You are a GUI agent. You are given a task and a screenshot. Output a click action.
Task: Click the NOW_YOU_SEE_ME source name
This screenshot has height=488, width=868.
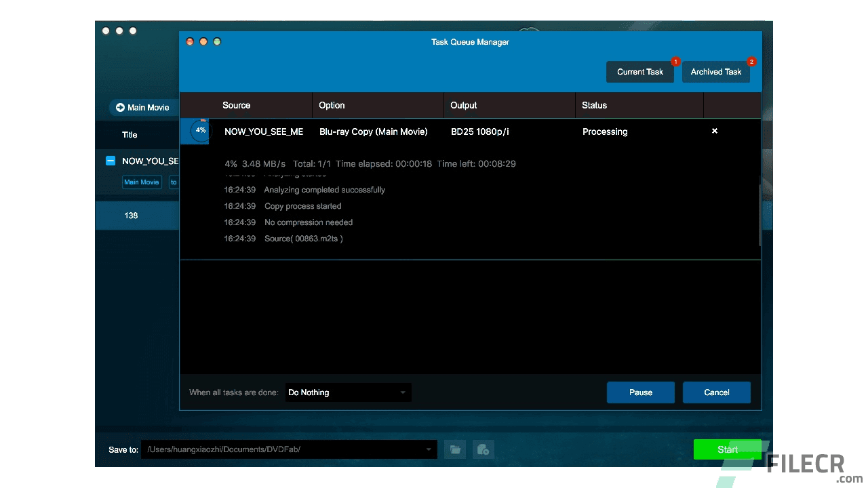[264, 131]
